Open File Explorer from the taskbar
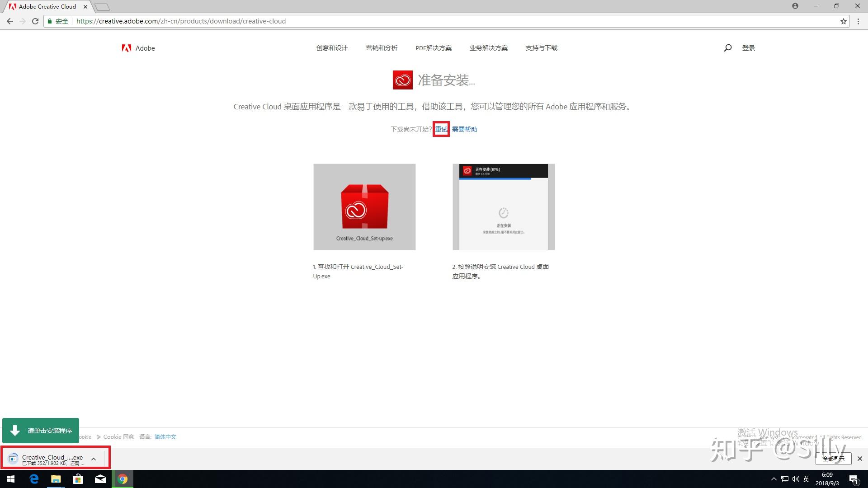This screenshot has width=868, height=488. 56,479
